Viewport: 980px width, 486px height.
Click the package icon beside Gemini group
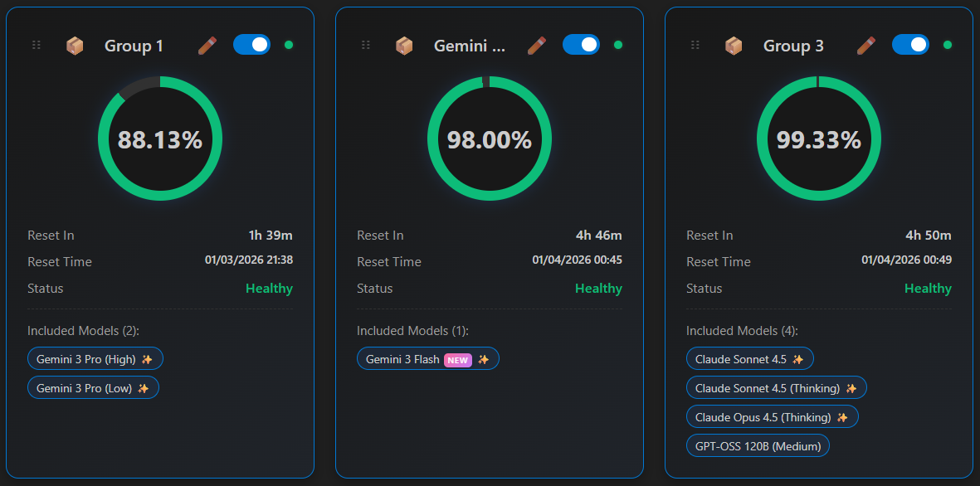click(404, 46)
